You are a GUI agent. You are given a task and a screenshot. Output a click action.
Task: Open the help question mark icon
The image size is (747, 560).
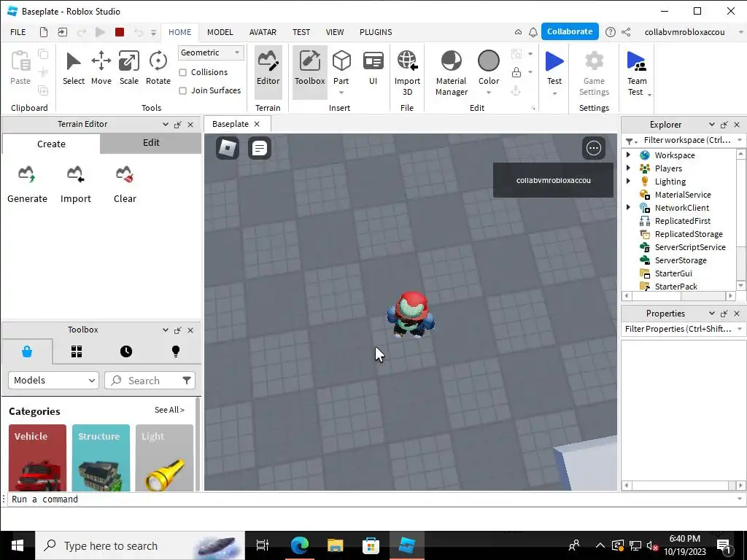pyautogui.click(x=611, y=32)
